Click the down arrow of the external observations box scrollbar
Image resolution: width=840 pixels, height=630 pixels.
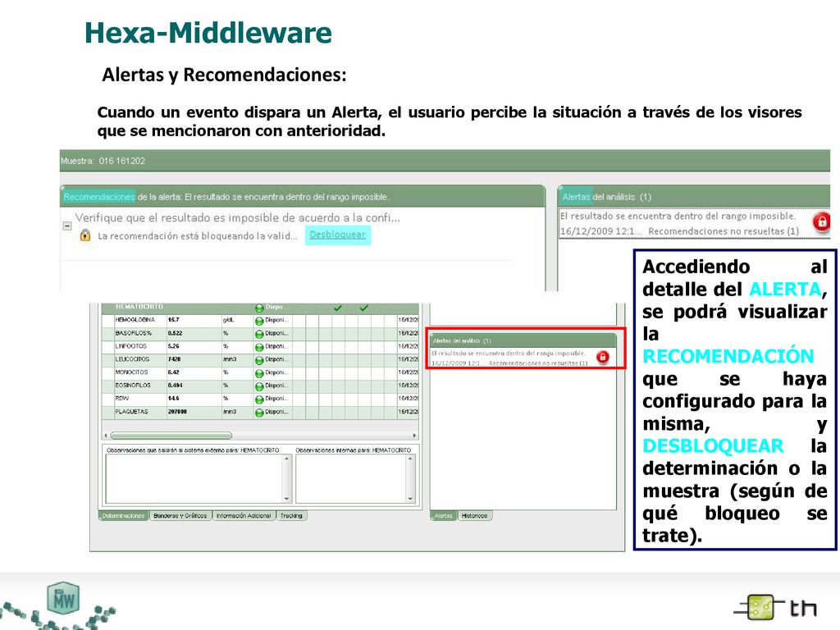click(286, 499)
